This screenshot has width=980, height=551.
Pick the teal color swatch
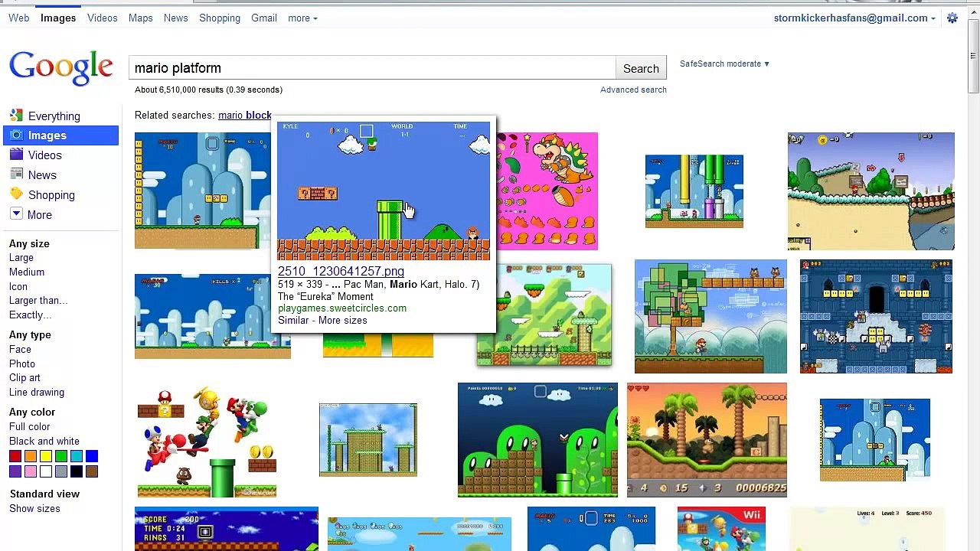[77, 456]
